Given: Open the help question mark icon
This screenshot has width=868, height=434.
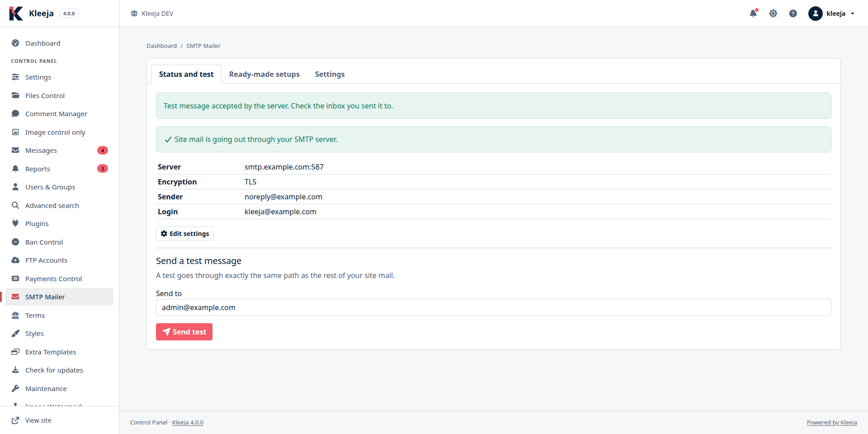Looking at the screenshot, I should pyautogui.click(x=793, y=14).
